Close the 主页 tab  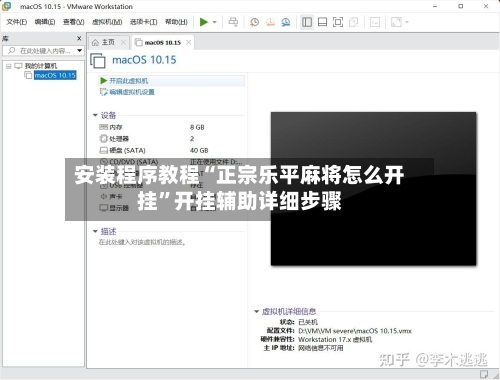[123, 42]
